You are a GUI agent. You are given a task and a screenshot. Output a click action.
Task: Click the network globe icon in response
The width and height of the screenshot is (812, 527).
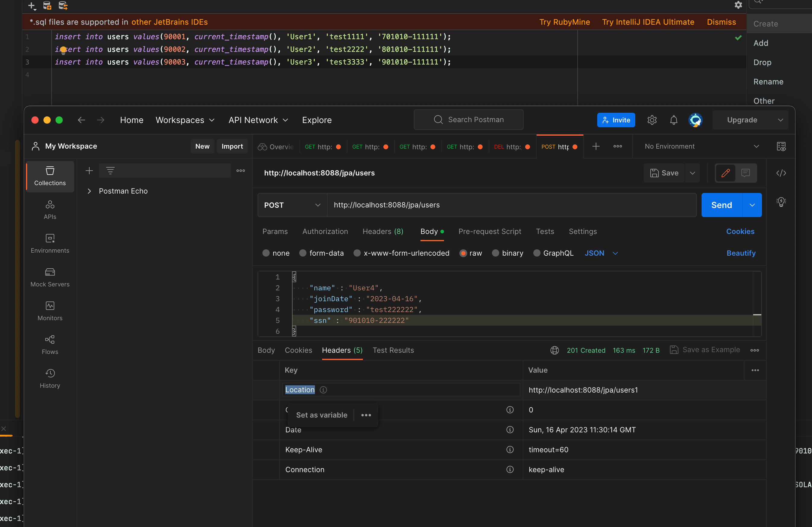554,350
